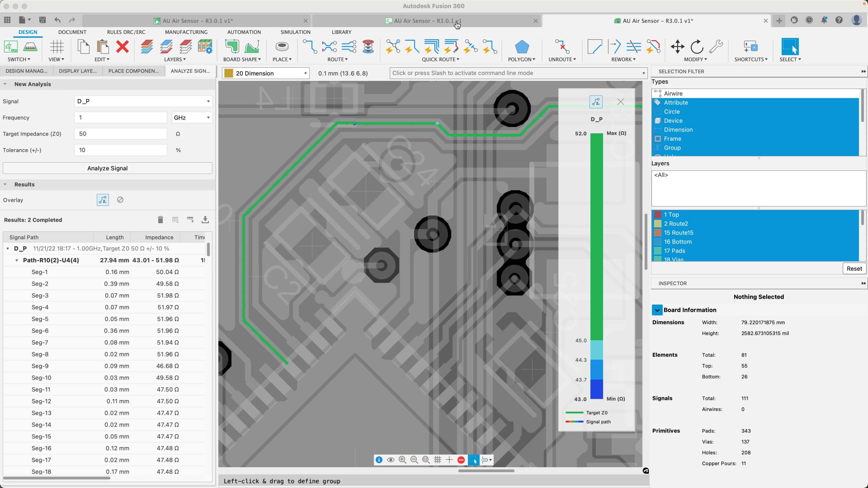Click the zoom-in icon below the canvas

[x=402, y=460]
